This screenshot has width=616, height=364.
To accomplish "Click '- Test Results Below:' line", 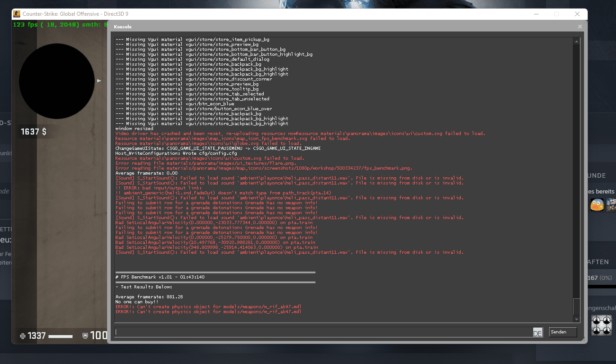I will (x=144, y=287).
